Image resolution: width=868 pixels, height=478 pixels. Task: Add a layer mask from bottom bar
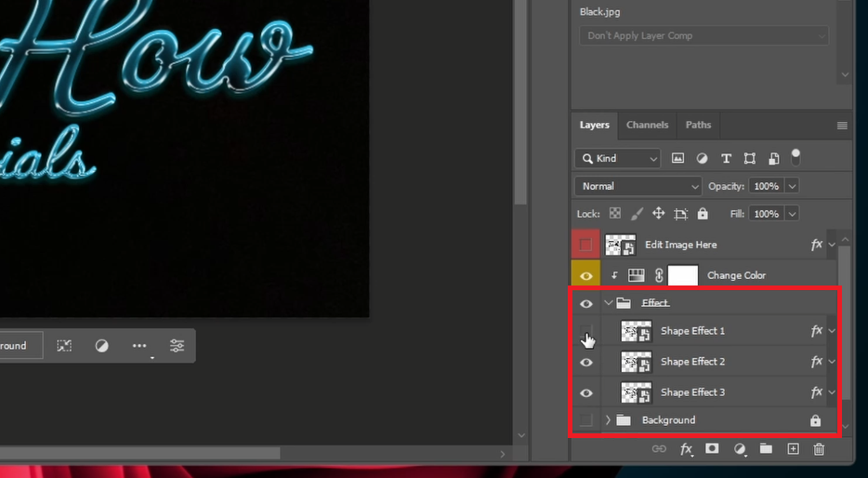coord(712,449)
